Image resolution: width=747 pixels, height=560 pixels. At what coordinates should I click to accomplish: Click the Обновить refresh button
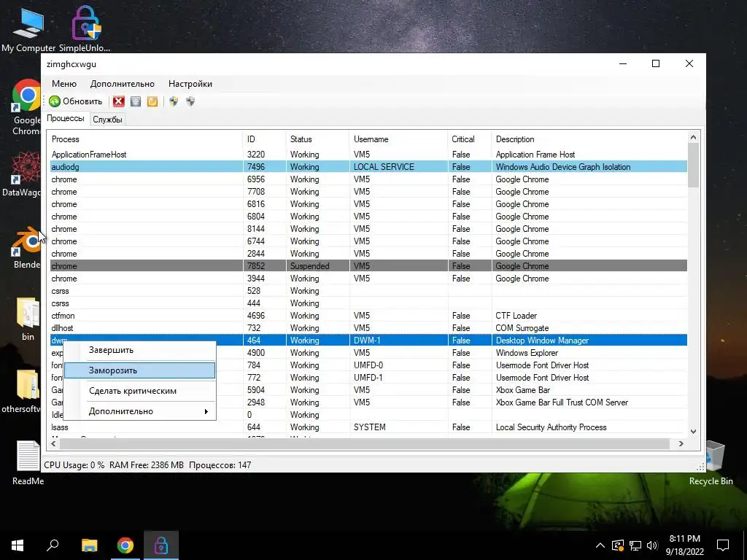[x=75, y=101]
